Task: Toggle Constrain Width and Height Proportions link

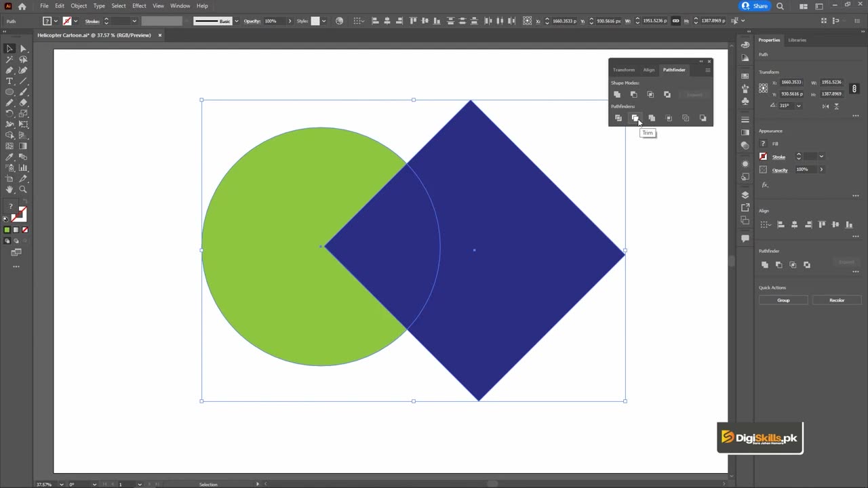Action: pyautogui.click(x=854, y=88)
